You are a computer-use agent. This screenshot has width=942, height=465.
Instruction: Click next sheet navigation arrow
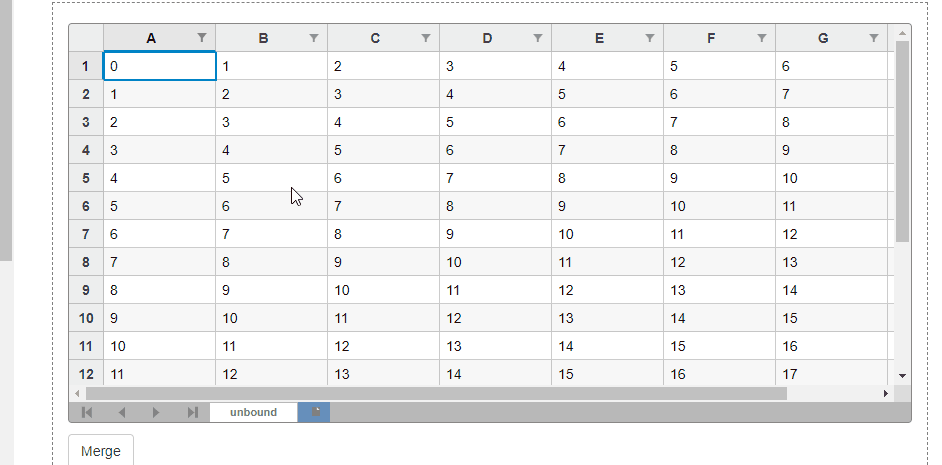[156, 412]
